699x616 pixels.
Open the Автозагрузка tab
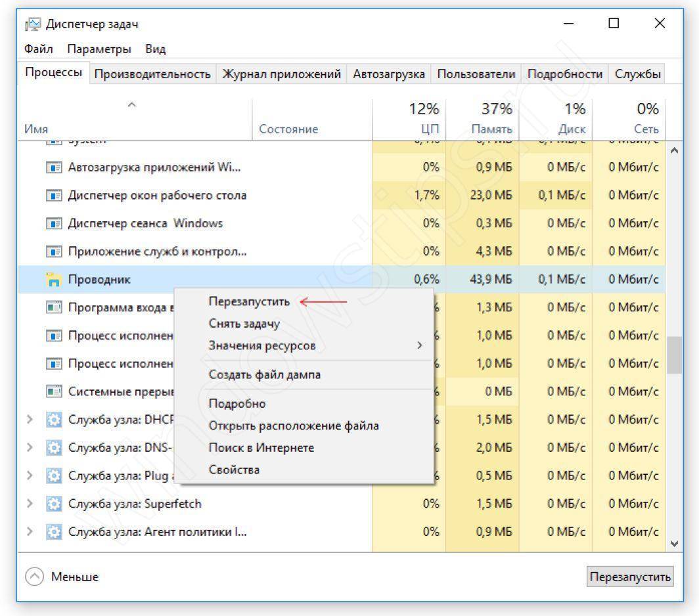tap(388, 74)
